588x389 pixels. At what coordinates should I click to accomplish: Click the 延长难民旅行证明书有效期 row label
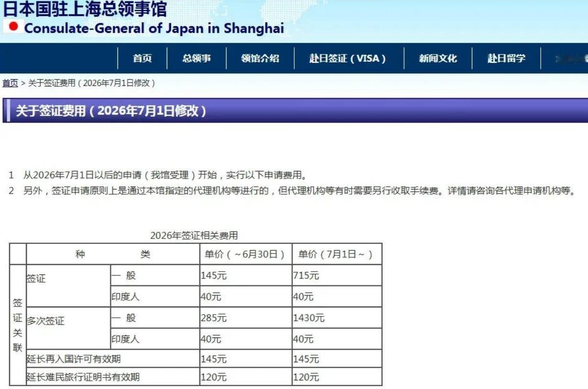(x=83, y=377)
